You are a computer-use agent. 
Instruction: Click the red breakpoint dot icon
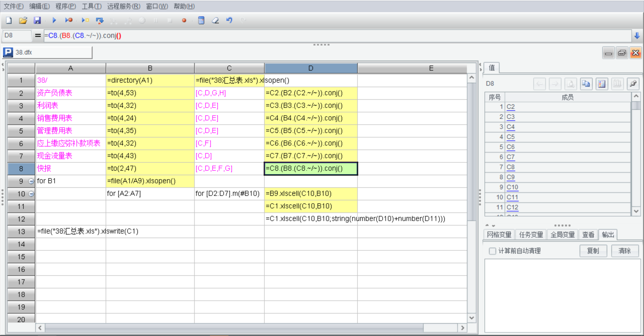(x=184, y=20)
